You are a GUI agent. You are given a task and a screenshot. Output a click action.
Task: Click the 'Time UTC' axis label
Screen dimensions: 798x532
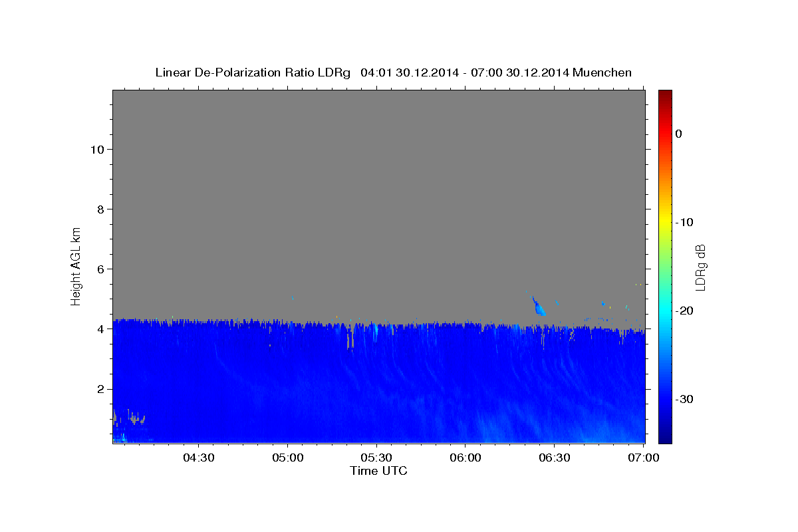point(378,471)
